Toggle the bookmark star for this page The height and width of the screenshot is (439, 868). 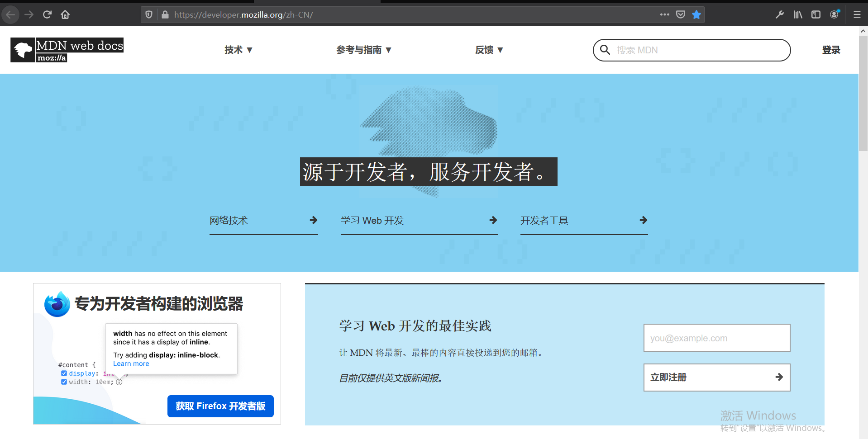[x=696, y=14]
